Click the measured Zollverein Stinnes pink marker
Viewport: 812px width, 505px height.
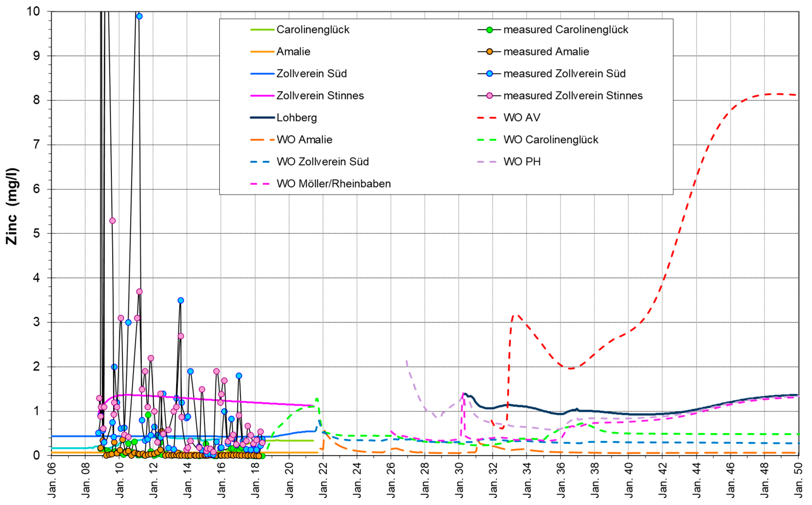pyautogui.click(x=489, y=96)
